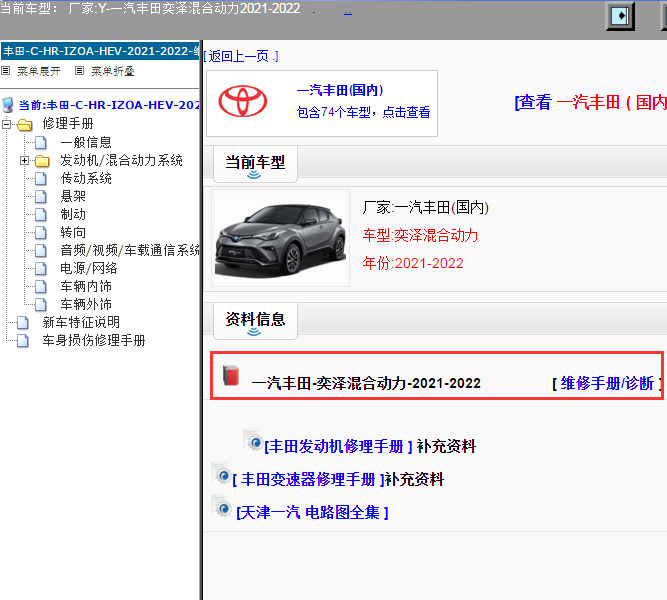The image size is (667, 600).
Task: Click 查看 一汽丰田（国内 link
Action: tap(590, 103)
